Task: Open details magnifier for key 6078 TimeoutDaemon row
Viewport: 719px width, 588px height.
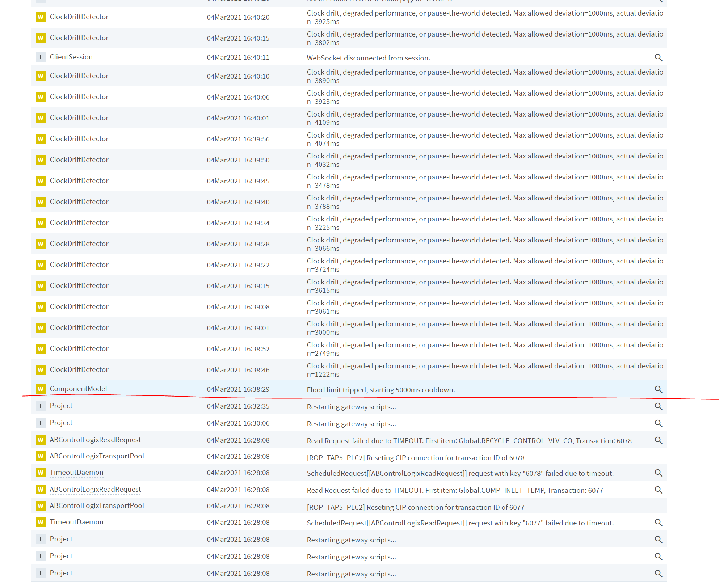Action: pos(658,473)
